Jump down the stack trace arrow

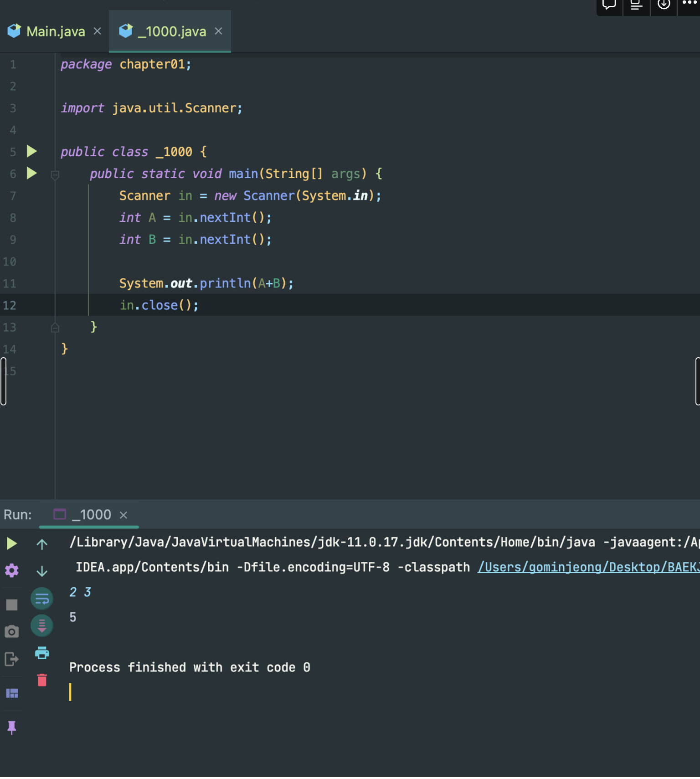(x=42, y=571)
